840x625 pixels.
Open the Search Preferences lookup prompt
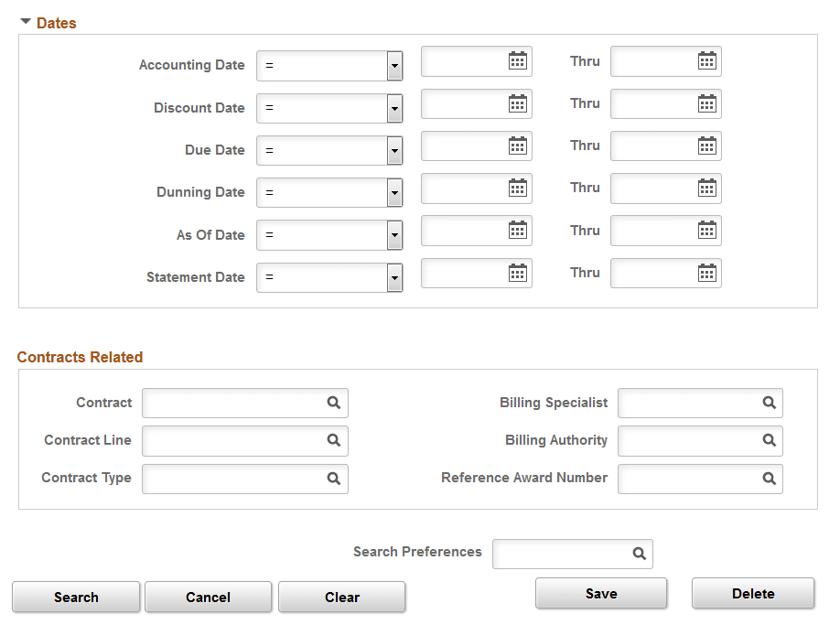(x=639, y=554)
